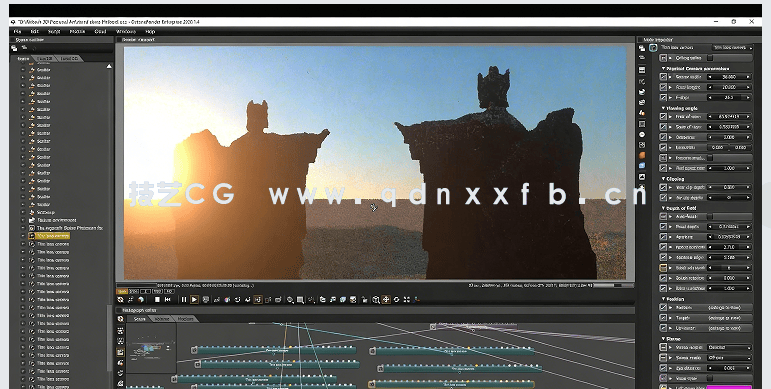The height and width of the screenshot is (389, 771).
Task: Click the pin icon left of Stereo output
Action: click(663, 347)
